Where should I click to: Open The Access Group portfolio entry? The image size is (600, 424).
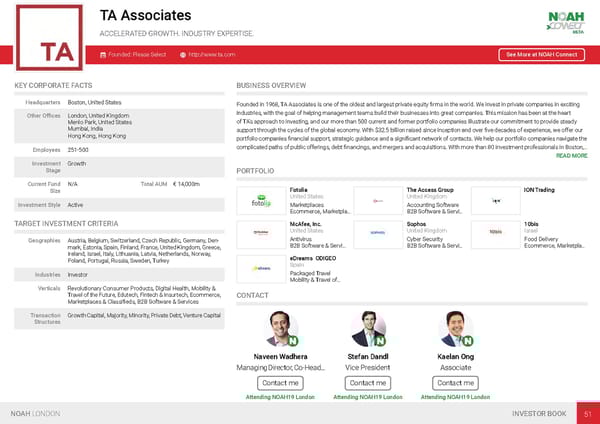[430, 190]
